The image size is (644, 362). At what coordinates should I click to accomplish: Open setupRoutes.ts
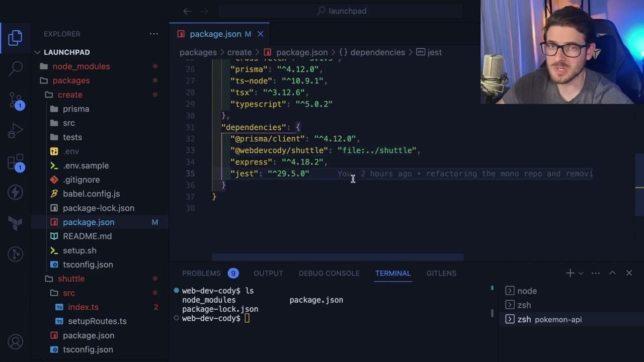100,321
